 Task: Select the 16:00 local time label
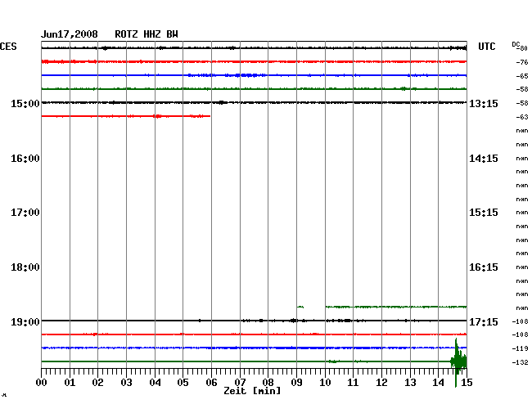click(x=25, y=159)
